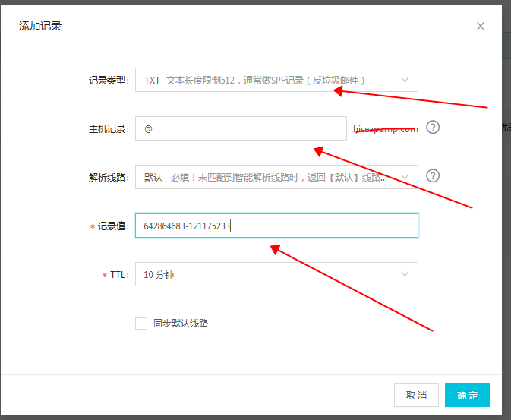Click the chevron arrow in 解析线路 selector

point(405,177)
